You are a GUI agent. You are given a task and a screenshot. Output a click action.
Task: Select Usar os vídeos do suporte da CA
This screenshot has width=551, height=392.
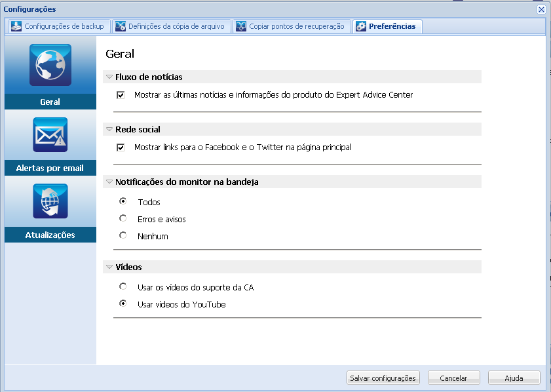[123, 287]
